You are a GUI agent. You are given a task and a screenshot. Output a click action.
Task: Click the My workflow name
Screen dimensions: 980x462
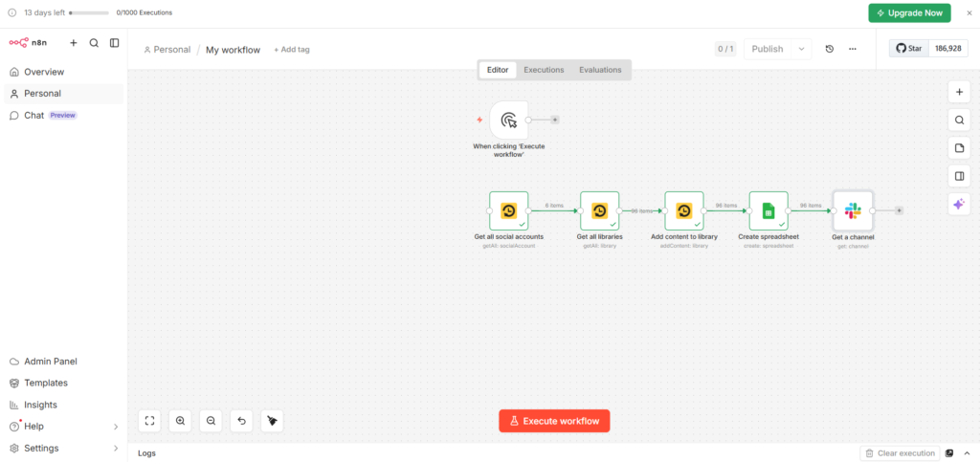coord(234,50)
